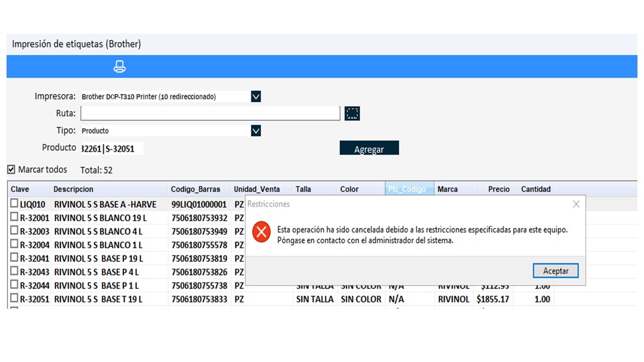Image resolution: width=644 pixels, height=362 pixels.
Task: Close the Restricciones dialog with X
Action: (x=576, y=204)
